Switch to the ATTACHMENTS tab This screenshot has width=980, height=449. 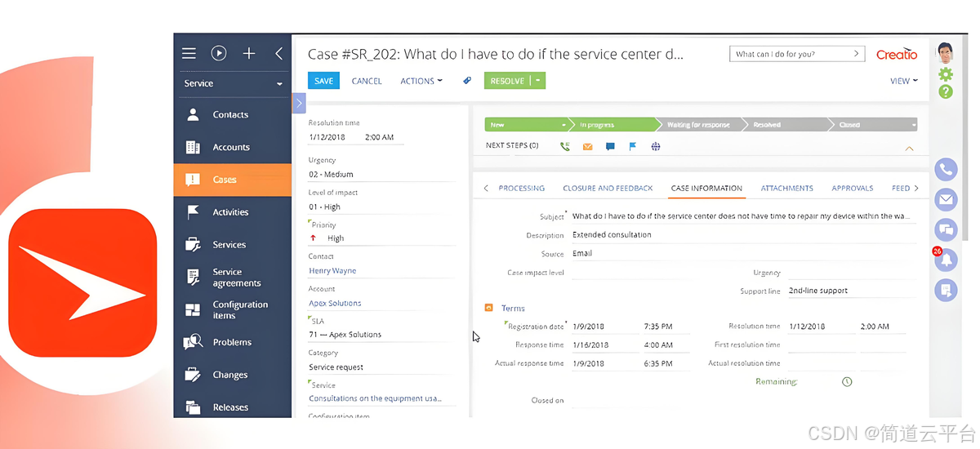pos(787,188)
